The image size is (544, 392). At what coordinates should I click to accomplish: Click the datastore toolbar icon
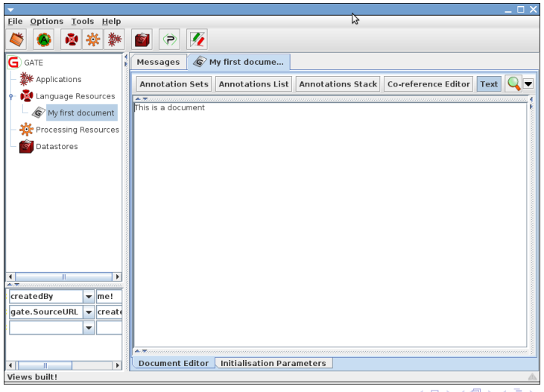pyautogui.click(x=142, y=39)
